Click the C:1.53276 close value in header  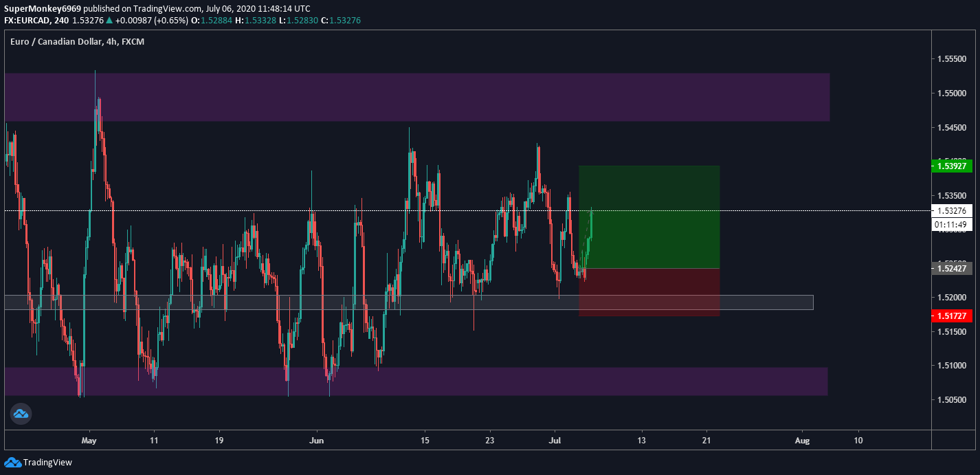pyautogui.click(x=341, y=21)
